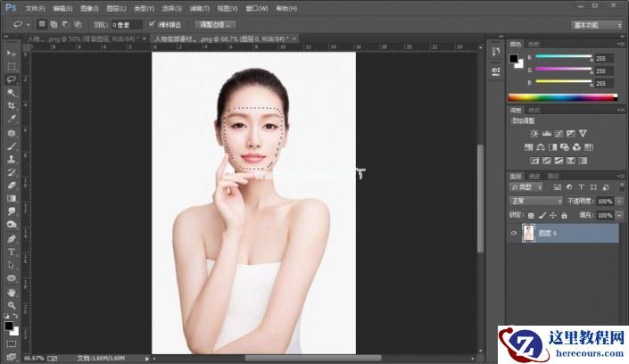629x364 pixels.
Task: Select the Pen tool
Action: (12, 239)
